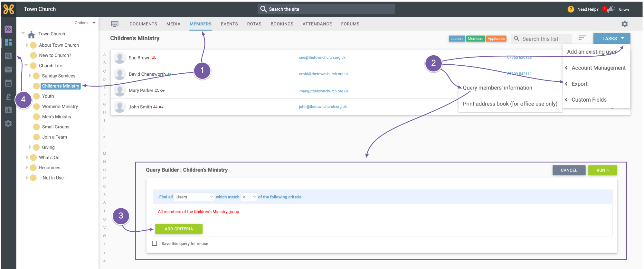644x269 pixels.
Task: Expand the Resources tree node
Action: pos(27,168)
